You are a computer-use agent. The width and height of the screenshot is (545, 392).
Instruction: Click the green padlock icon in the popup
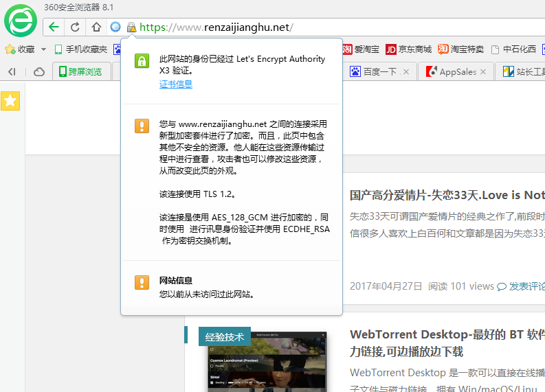[142, 61]
